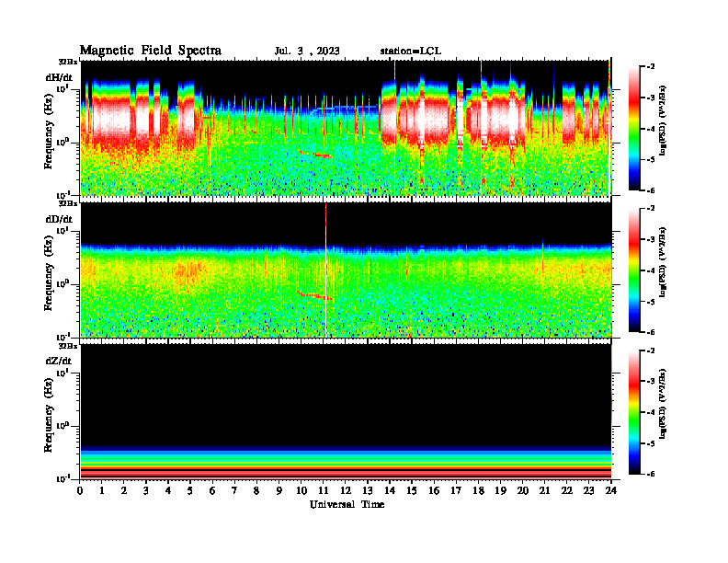Click the log(PSD) label beside dZ/dt color bar

click(663, 404)
